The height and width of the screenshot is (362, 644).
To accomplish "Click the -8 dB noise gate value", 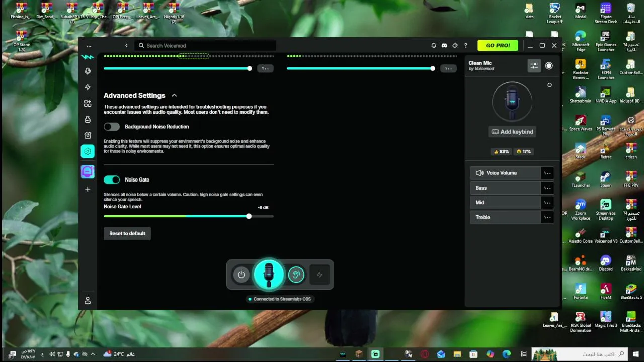I will click(263, 207).
